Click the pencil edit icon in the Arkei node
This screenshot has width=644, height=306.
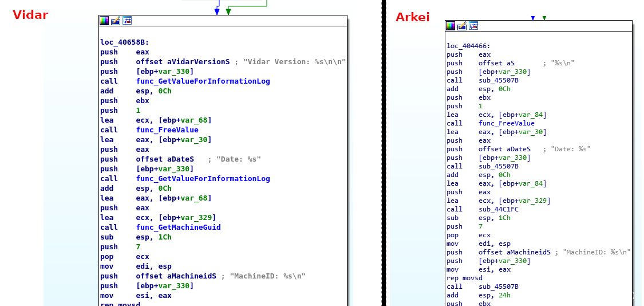click(462, 26)
